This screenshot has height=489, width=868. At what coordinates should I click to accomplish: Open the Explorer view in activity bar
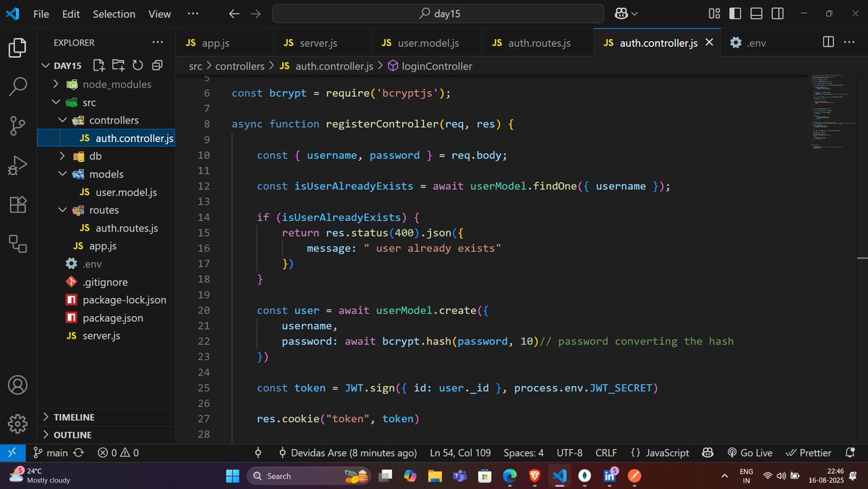[17, 48]
